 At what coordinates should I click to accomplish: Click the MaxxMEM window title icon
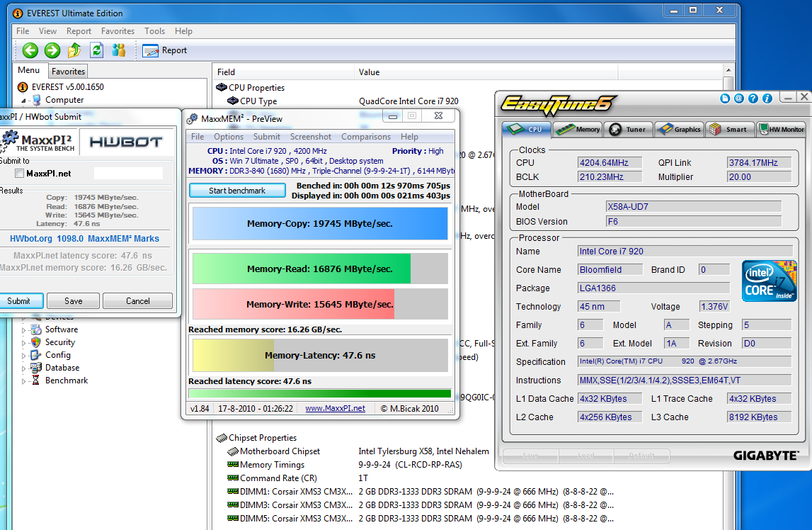pyautogui.click(x=192, y=118)
